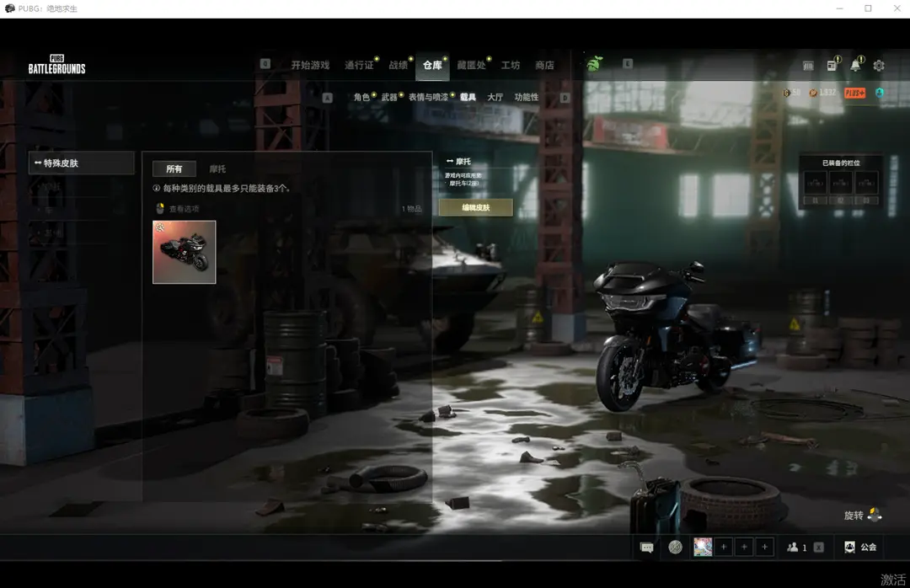910x588 pixels.
Task: Click the 1 物品 item count
Action: click(x=411, y=209)
